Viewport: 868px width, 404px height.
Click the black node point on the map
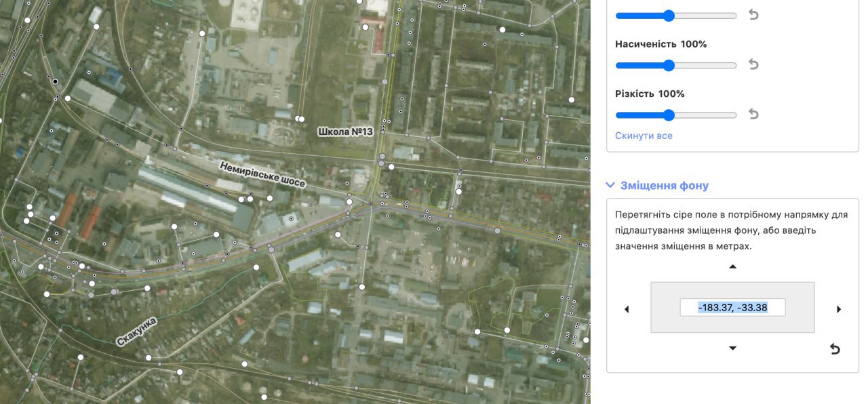click(56, 81)
